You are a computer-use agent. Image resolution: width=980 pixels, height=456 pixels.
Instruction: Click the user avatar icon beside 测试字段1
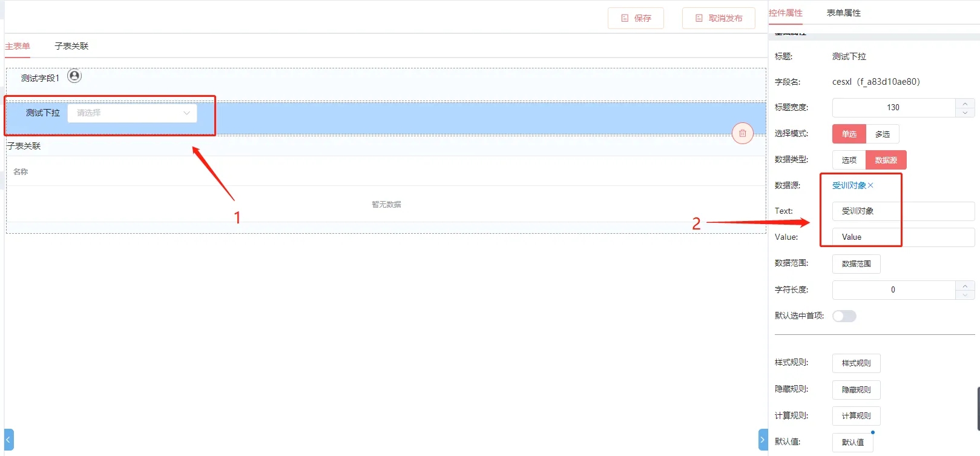point(74,76)
